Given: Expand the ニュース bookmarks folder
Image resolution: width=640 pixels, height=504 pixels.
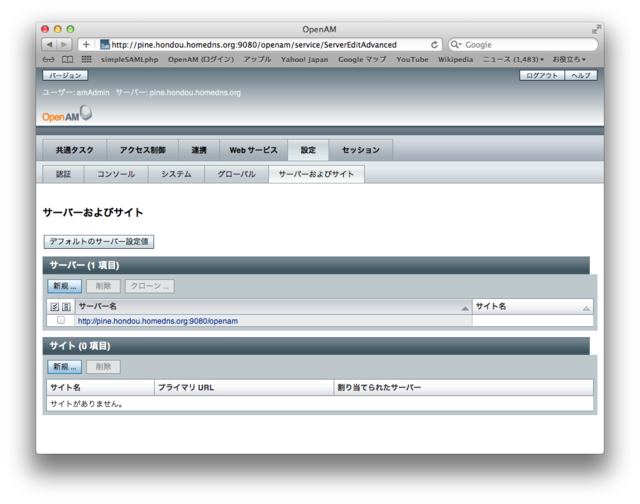Looking at the screenshot, I should pos(513,60).
